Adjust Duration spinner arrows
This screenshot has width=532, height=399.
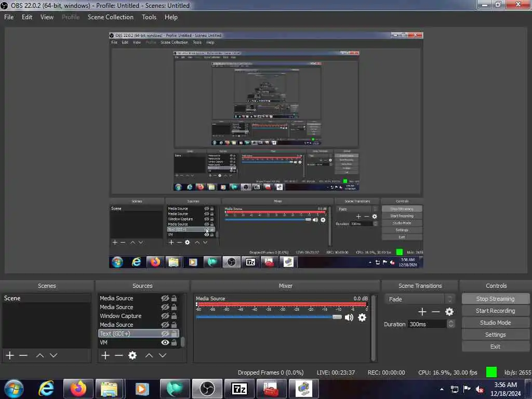(x=451, y=324)
